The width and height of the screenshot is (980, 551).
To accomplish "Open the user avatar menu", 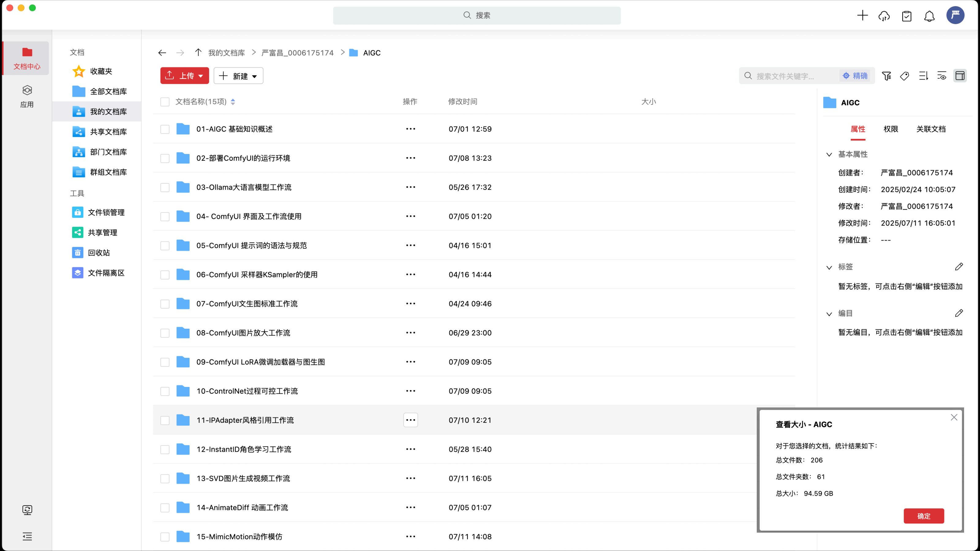I will coord(955,15).
